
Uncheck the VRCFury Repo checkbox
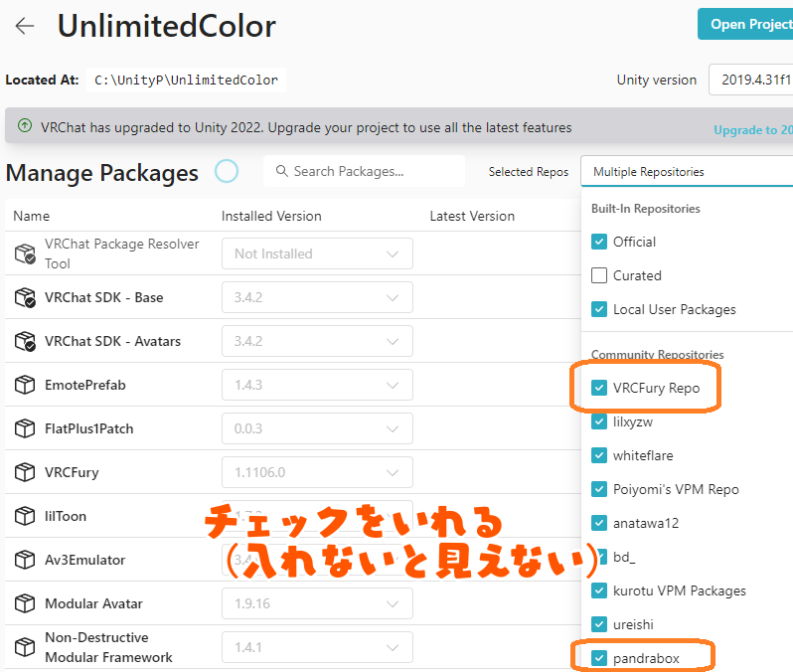tap(599, 388)
